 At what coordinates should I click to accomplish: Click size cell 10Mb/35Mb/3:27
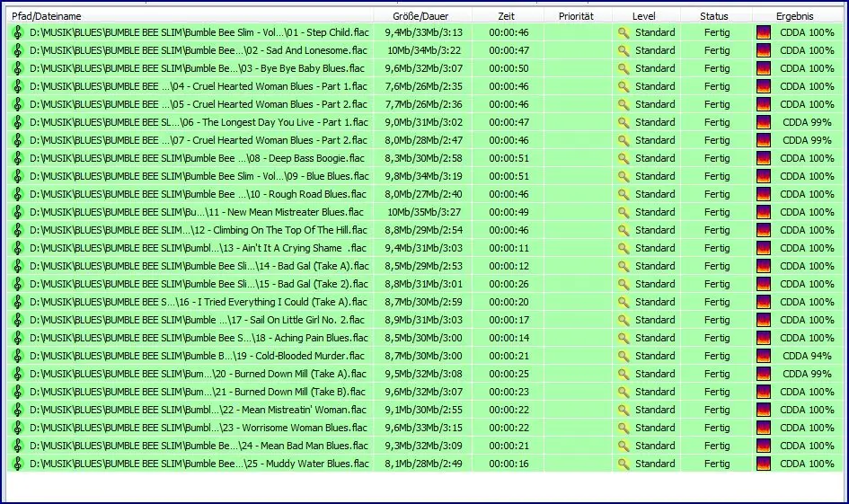point(424,212)
